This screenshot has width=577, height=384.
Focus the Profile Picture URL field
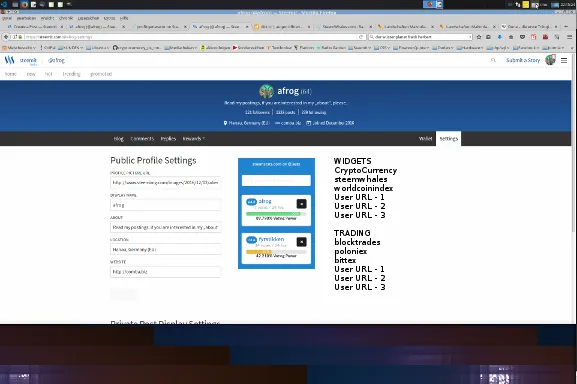[x=166, y=182]
